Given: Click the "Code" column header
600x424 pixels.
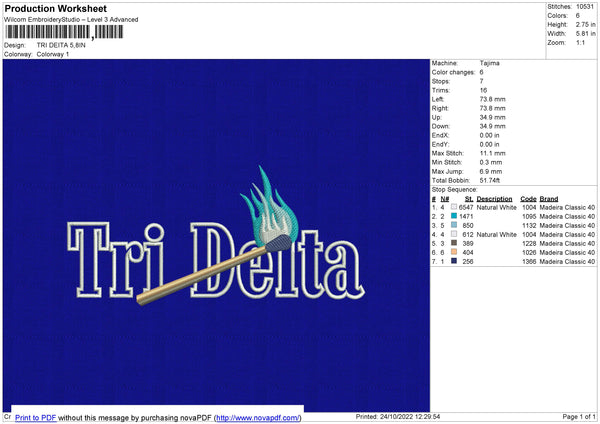Looking at the screenshot, I should [x=528, y=199].
